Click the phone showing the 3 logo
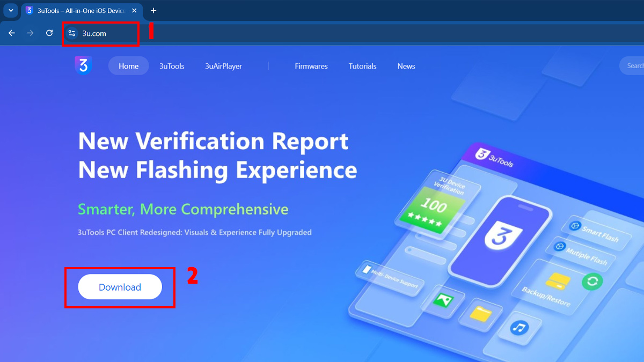Viewport: 644px width, 362px height. click(x=500, y=240)
